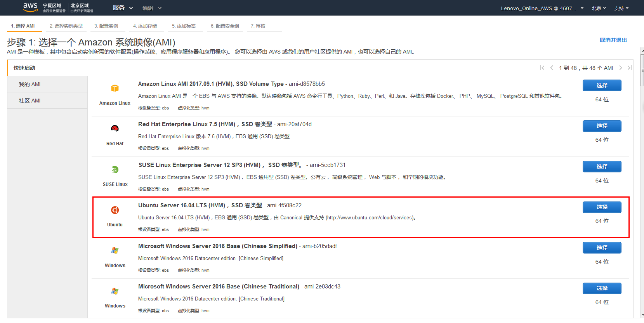Screen dimensions: 644x323
Task: Select the Amazon Linux AMI 2017.09.1
Action: click(602, 85)
